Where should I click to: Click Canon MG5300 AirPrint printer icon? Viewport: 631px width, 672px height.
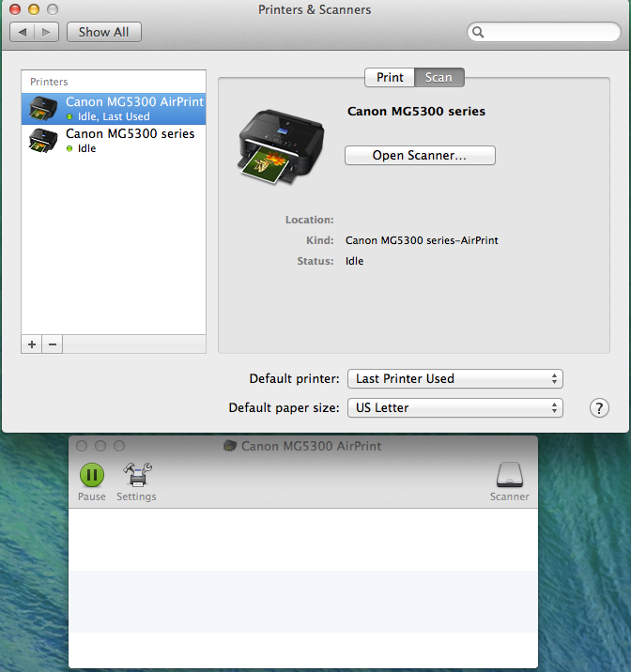tap(43, 109)
